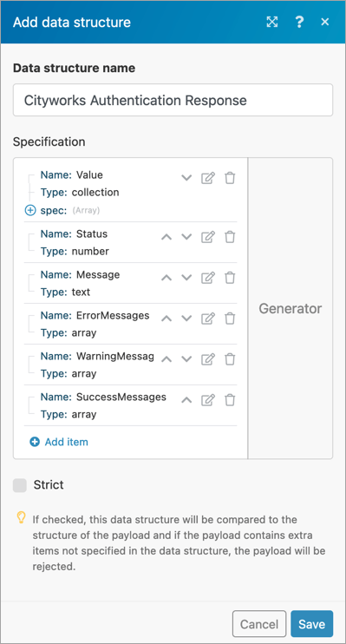
Task: Select the 'Name: SuccessMessages' text
Action: click(103, 398)
